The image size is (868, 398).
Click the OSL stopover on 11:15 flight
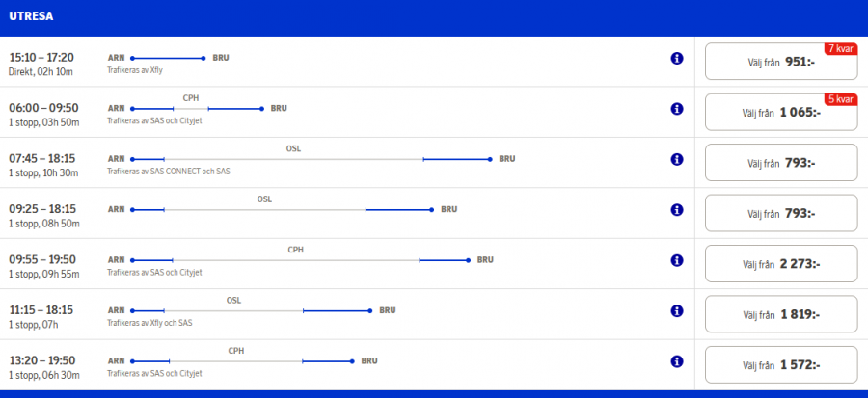(x=233, y=300)
